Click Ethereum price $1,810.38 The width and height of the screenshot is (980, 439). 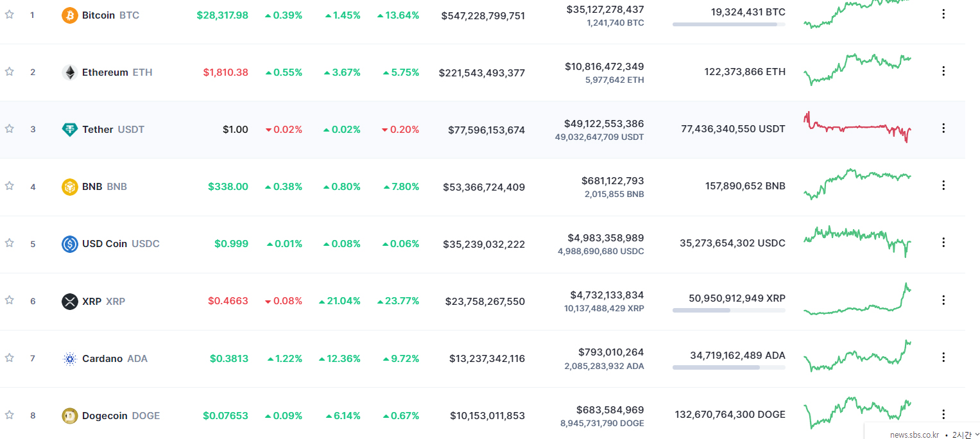(x=226, y=73)
